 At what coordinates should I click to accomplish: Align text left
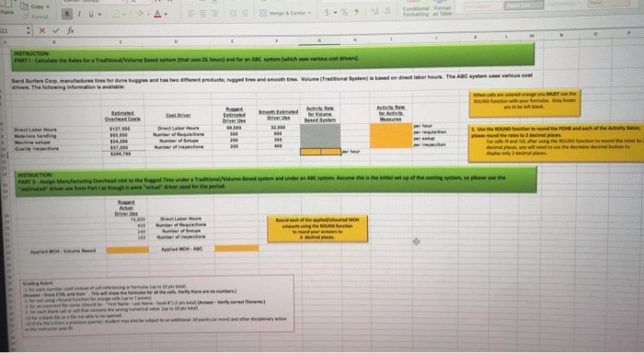point(191,14)
